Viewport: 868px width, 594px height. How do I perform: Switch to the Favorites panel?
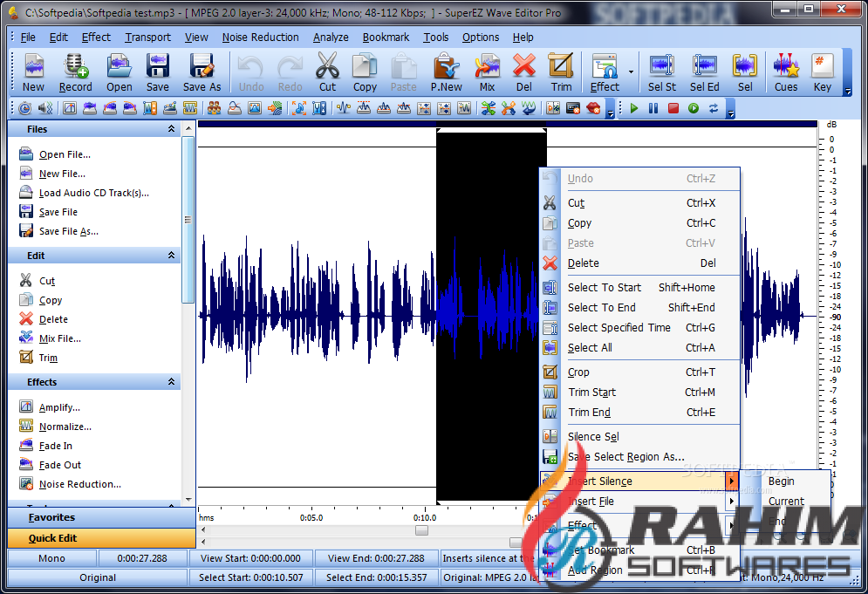click(51, 517)
